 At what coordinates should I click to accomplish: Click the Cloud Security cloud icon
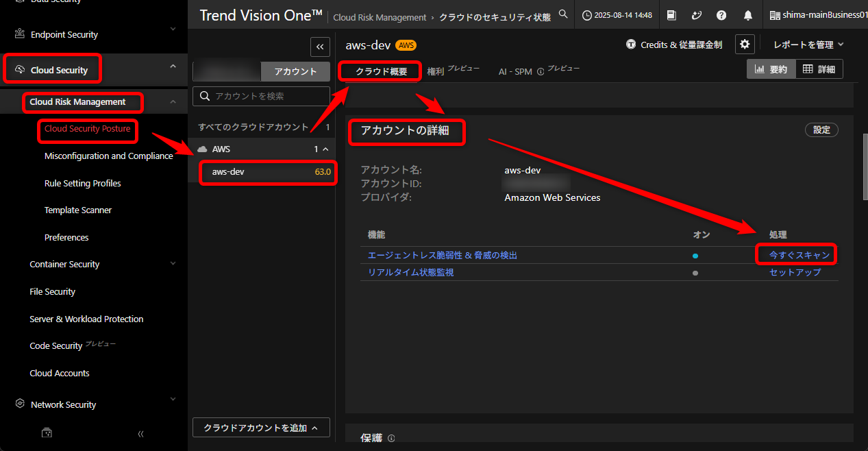click(18, 70)
